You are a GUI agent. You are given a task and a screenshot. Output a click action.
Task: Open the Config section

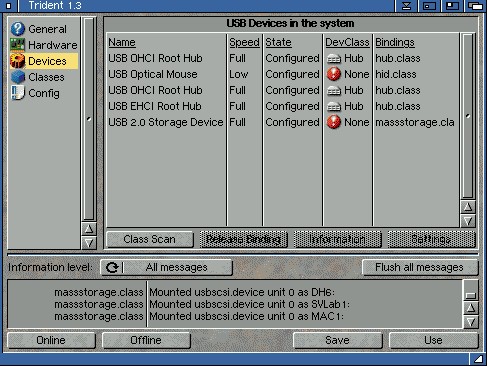[x=44, y=93]
